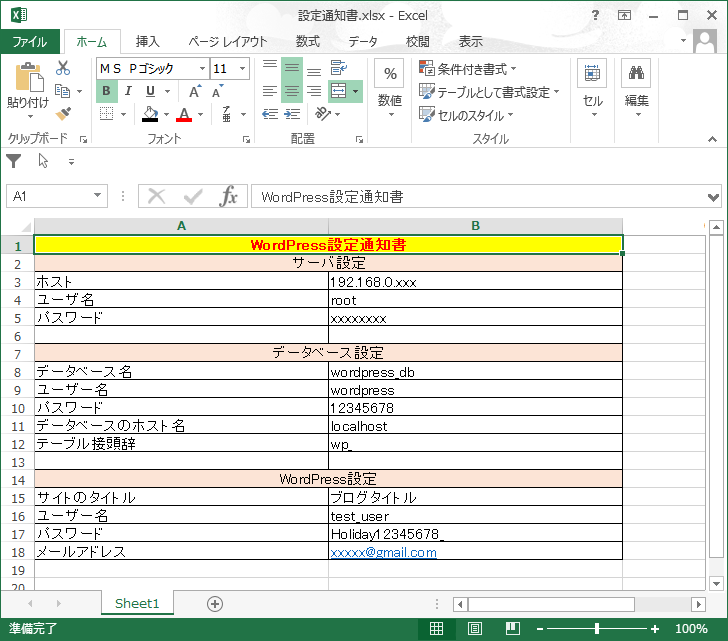Click the Decrease Indent icon
Viewport: 728px width, 641px height.
click(x=270, y=114)
